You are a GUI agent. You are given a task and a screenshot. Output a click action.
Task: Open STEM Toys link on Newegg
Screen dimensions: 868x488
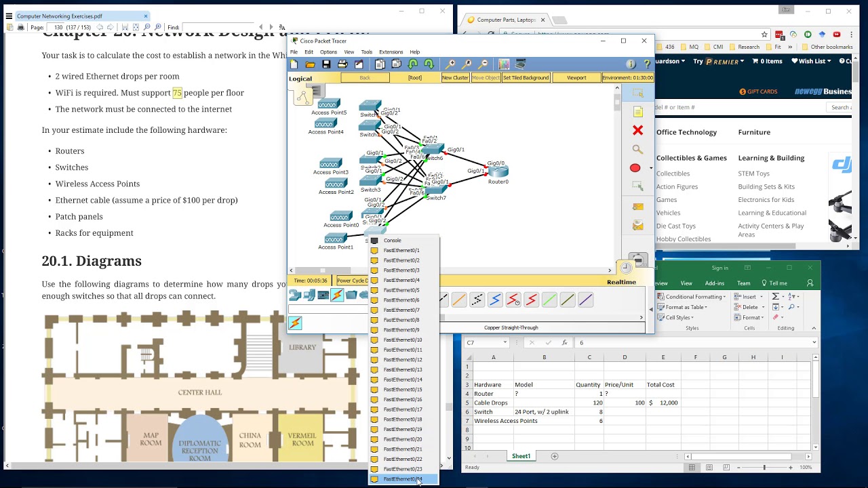753,174
